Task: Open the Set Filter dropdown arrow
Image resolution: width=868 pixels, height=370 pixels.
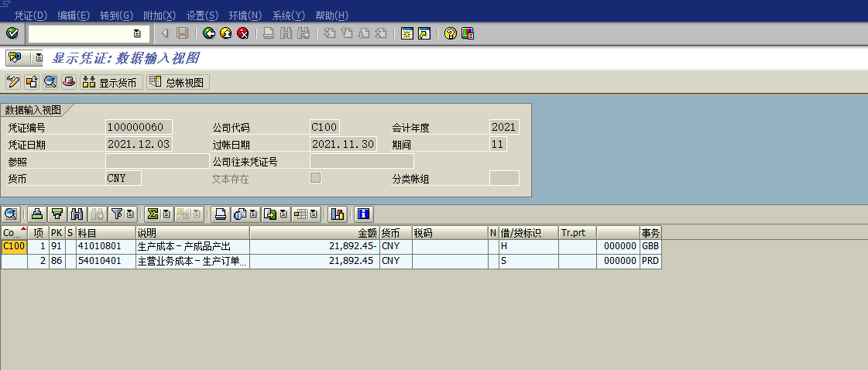Action: pos(130,214)
